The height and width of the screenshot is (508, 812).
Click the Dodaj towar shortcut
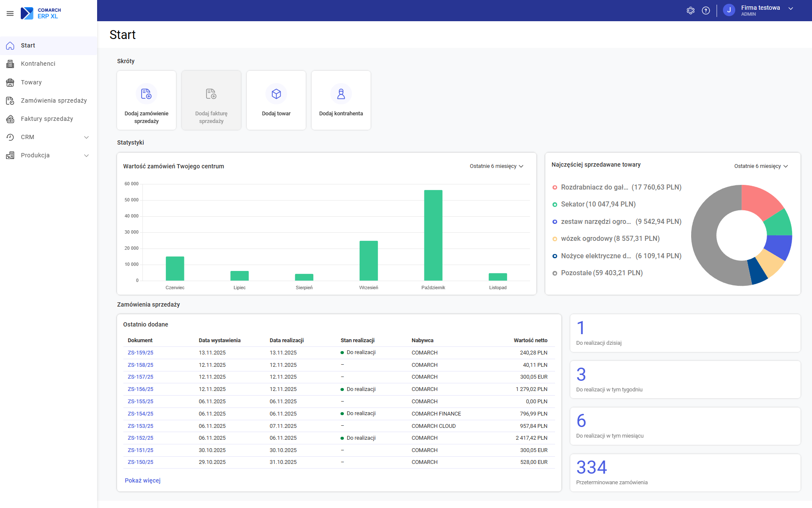pyautogui.click(x=276, y=100)
